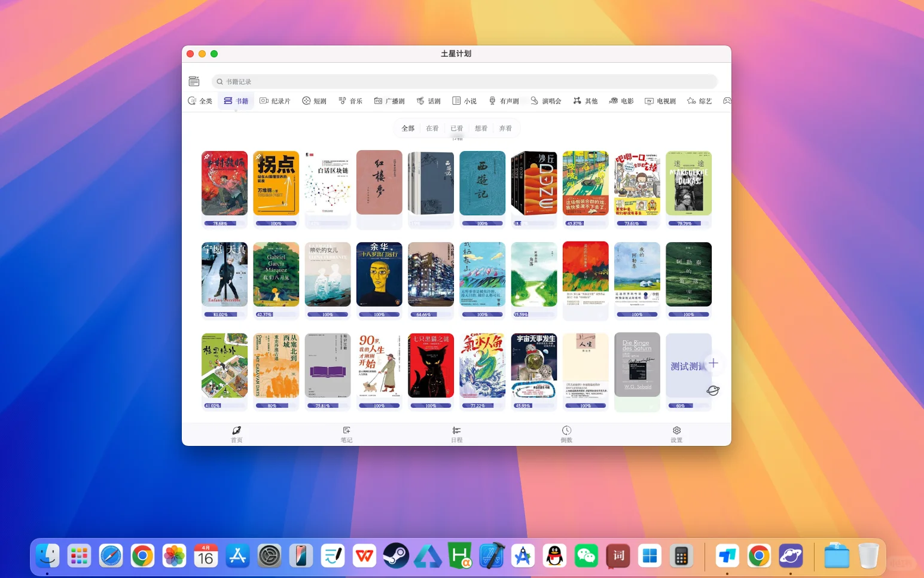The height and width of the screenshot is (578, 924).
Task: Open the Gabriel García Márquez 我们八月见 cover
Action: click(x=276, y=274)
